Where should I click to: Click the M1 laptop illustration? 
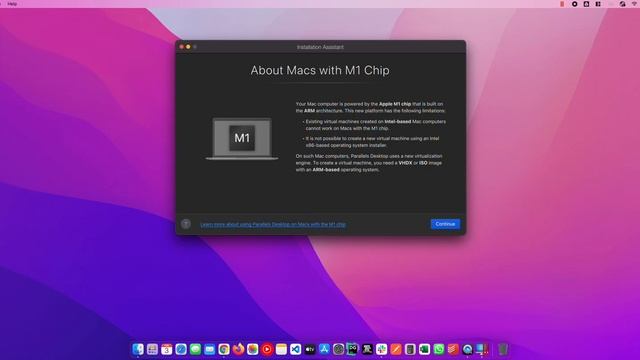pos(242,138)
